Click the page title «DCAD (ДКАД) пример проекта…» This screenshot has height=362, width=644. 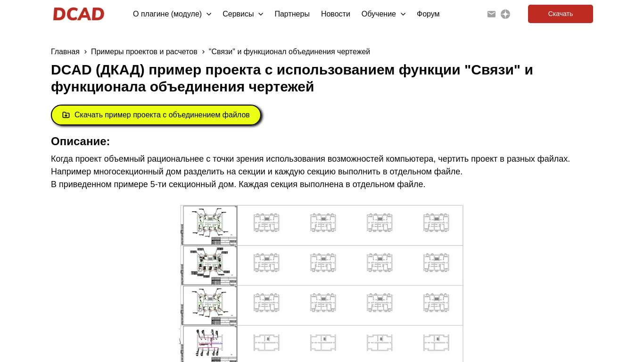[292, 78]
